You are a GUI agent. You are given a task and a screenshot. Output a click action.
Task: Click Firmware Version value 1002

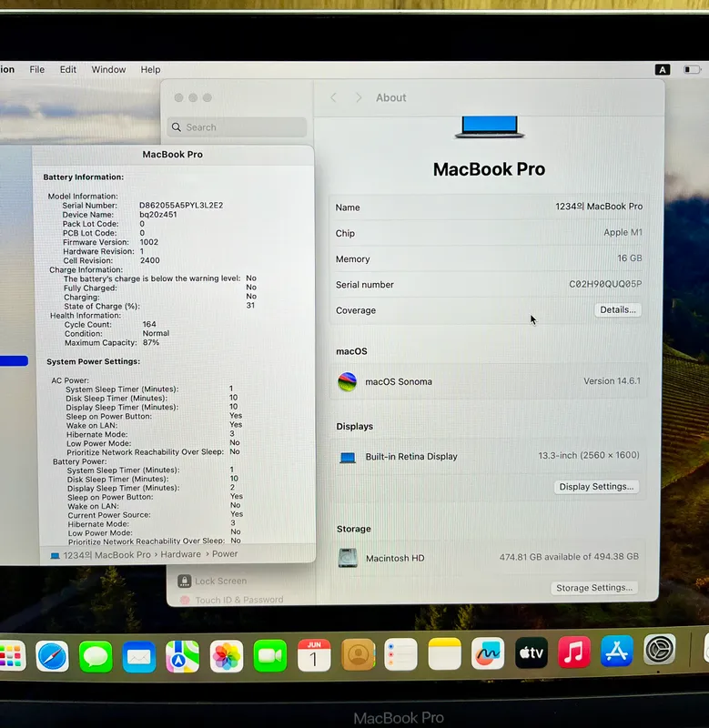(x=149, y=242)
